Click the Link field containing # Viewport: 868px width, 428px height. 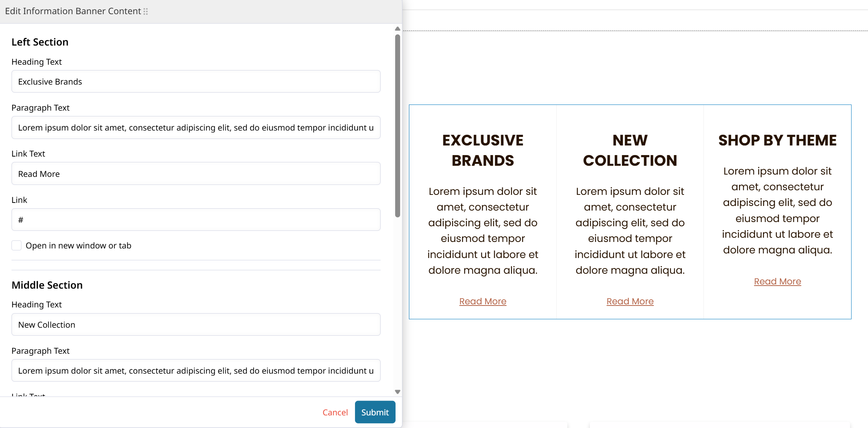(x=196, y=220)
